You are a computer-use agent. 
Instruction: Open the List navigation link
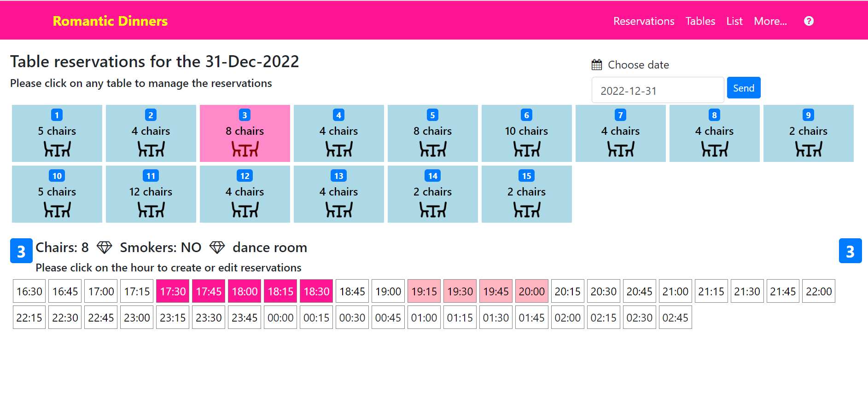tap(734, 21)
